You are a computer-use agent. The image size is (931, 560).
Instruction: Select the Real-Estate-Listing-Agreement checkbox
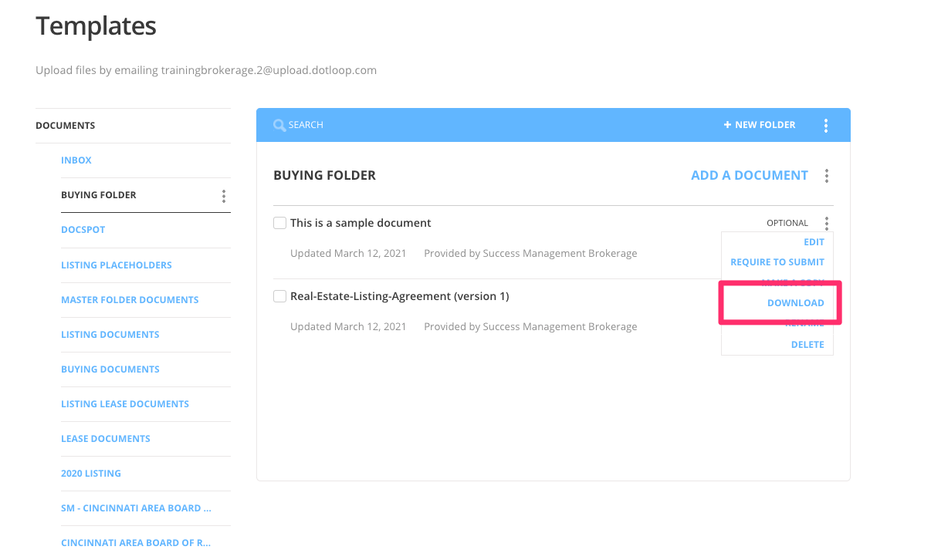[x=279, y=295]
